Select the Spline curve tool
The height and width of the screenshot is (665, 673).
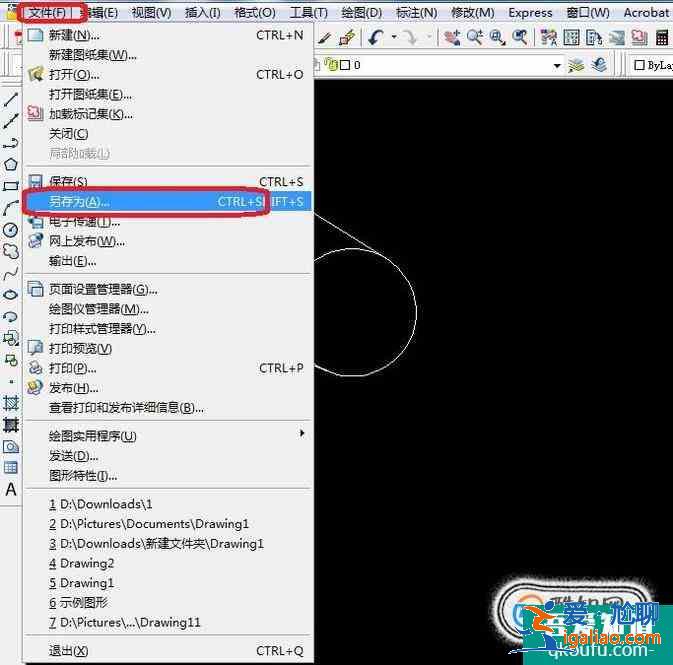click(x=10, y=273)
